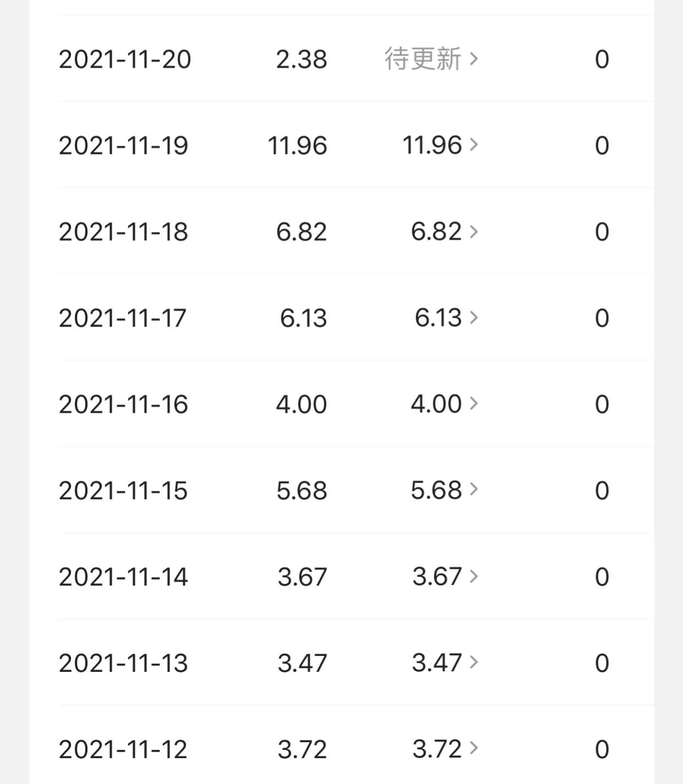Click the chevron next to 6.82

[x=473, y=231]
